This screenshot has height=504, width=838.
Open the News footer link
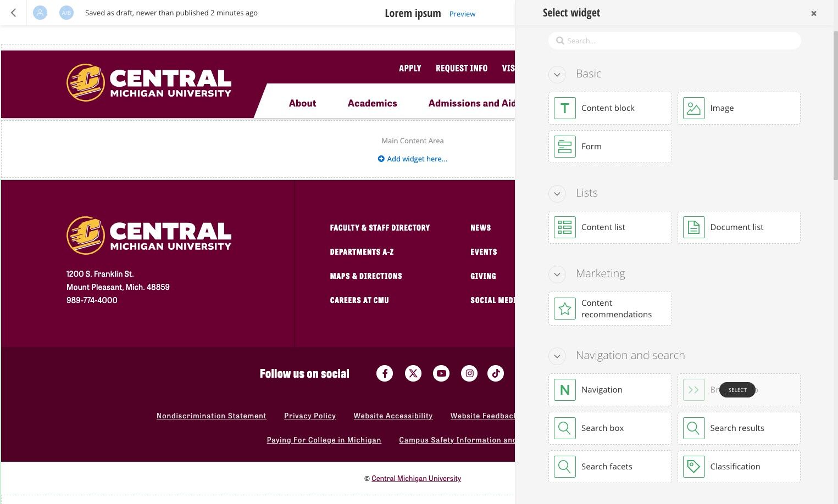point(481,228)
